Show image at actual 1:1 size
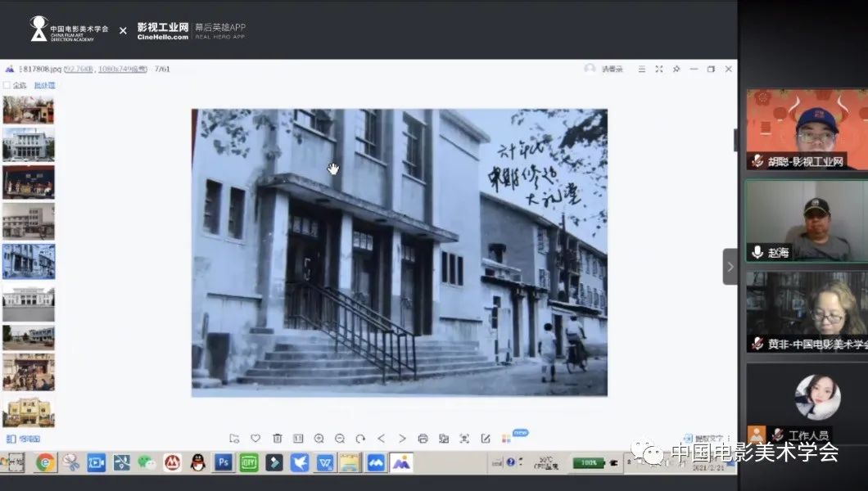The image size is (868, 491). pos(298,439)
